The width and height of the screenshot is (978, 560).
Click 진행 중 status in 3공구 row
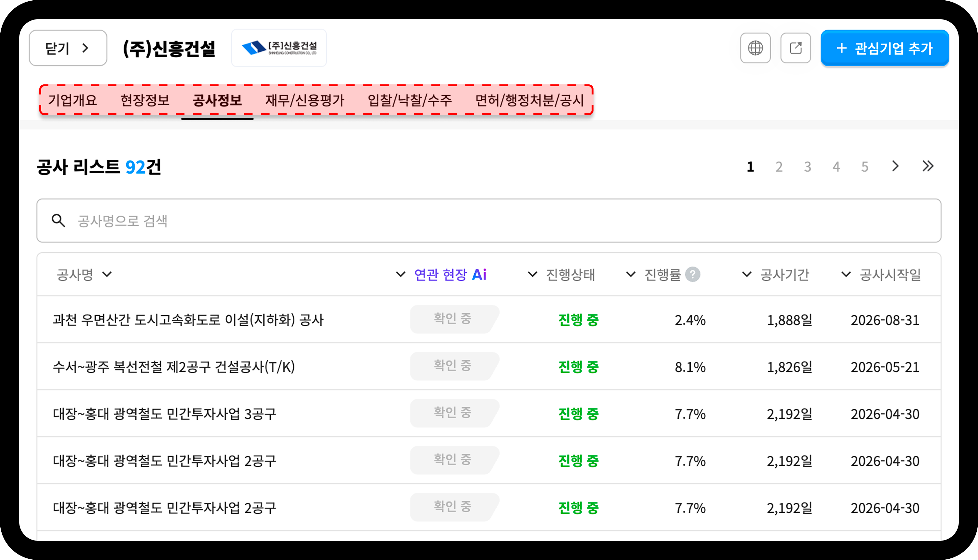[578, 414]
